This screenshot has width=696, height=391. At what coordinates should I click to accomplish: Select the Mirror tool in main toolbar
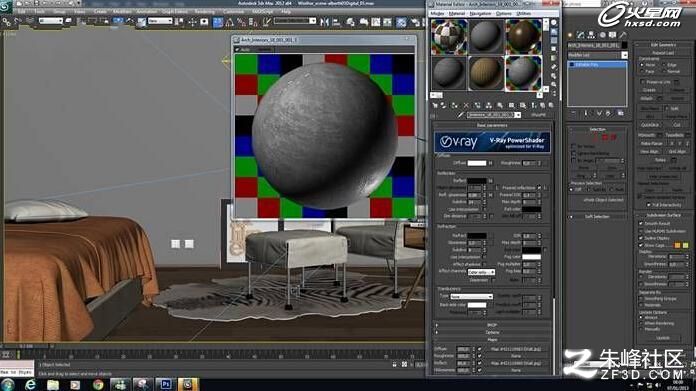325,22
